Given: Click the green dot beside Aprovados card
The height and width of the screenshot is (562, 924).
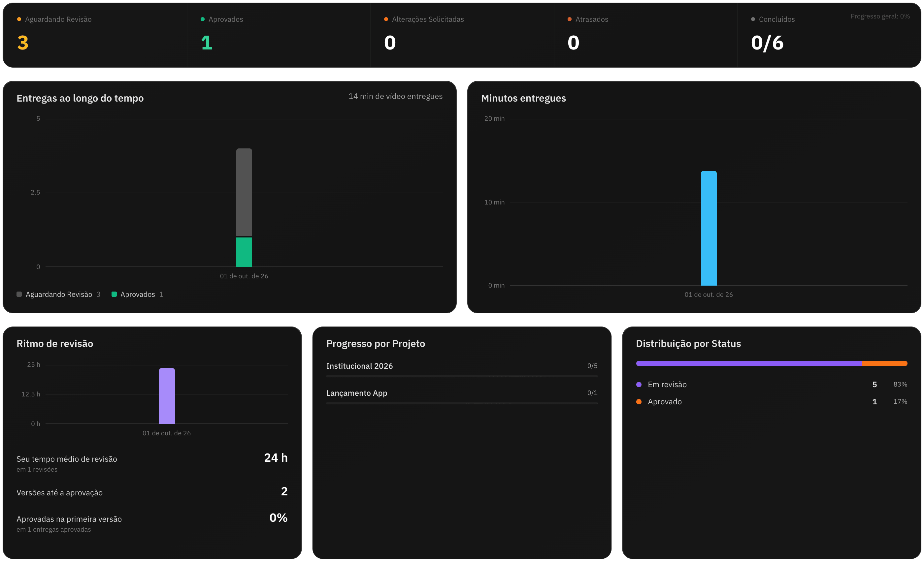Looking at the screenshot, I should coord(203,19).
